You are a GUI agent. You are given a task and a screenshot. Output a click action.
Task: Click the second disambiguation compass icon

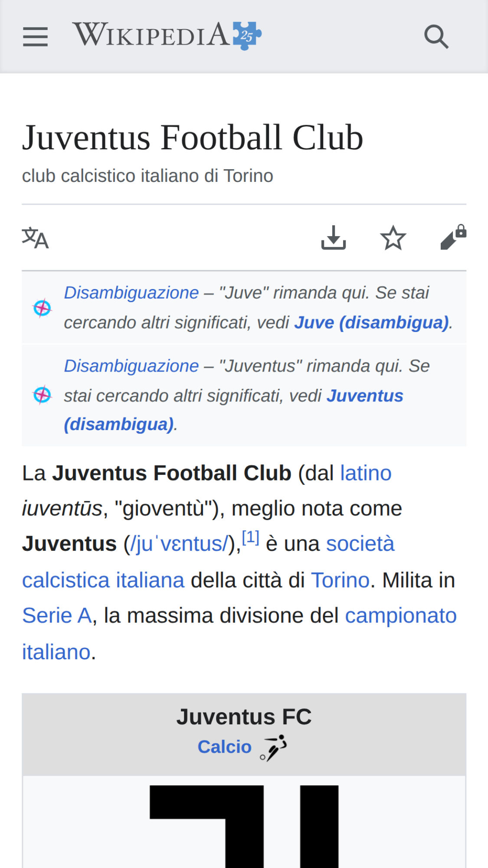(x=42, y=395)
